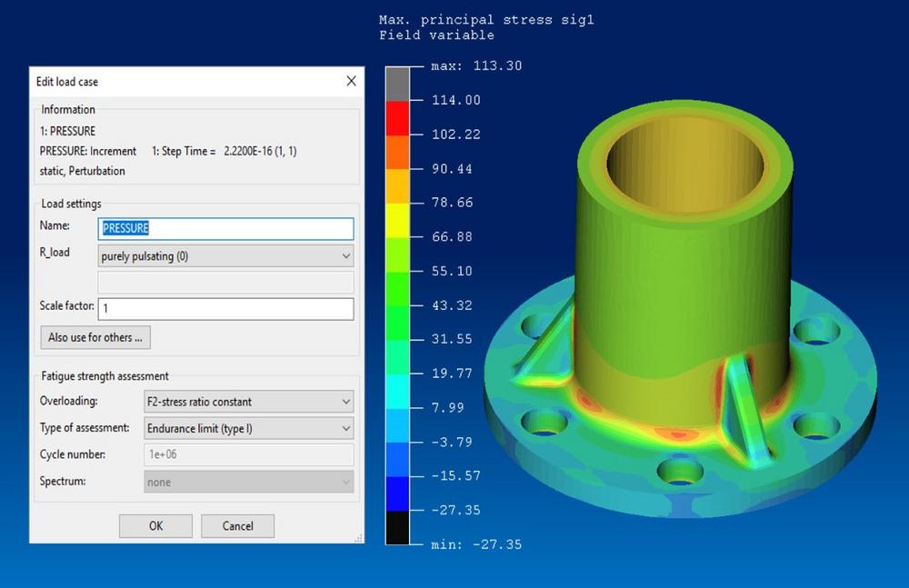Pick the yellow legend swatch below 78.66

point(398,220)
